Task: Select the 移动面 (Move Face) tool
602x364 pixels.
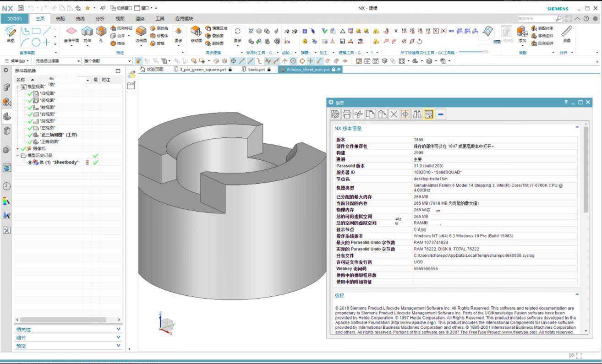Action: pos(196,33)
